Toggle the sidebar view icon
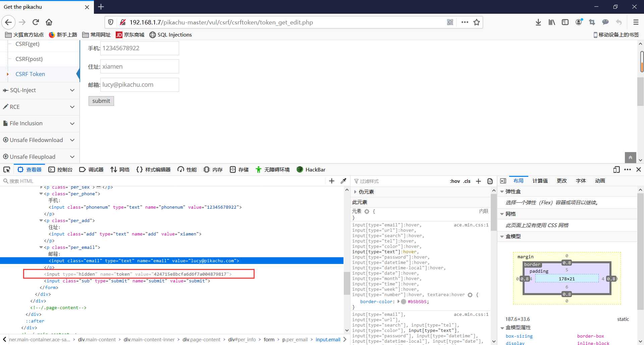This screenshot has height=345, width=644. coord(565,22)
